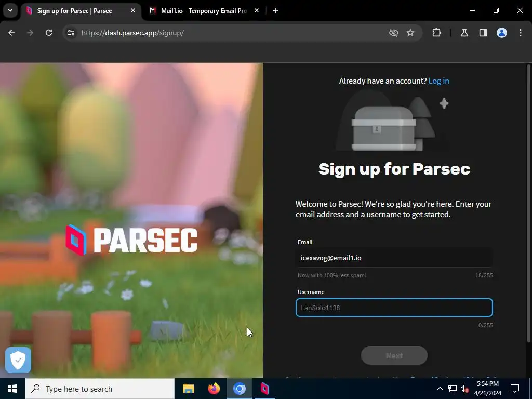This screenshot has height=399, width=532.
Task: Follow the Log in link
Action: click(x=438, y=81)
